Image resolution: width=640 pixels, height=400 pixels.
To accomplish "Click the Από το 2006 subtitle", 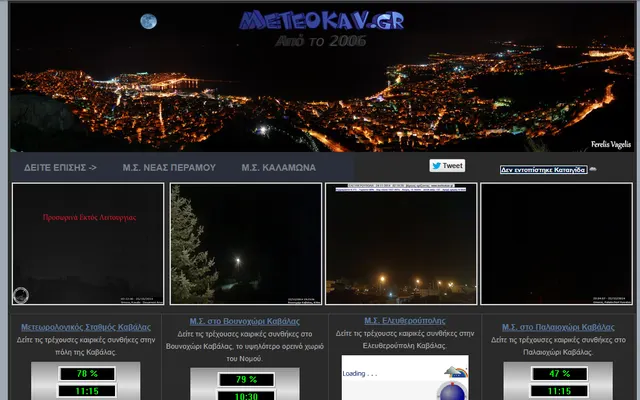I will coord(320,41).
